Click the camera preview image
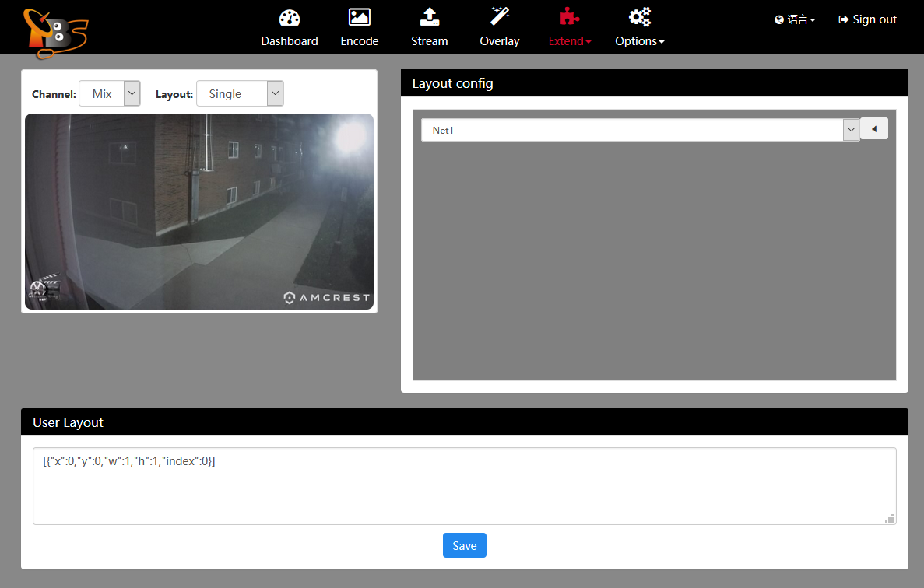 199,212
